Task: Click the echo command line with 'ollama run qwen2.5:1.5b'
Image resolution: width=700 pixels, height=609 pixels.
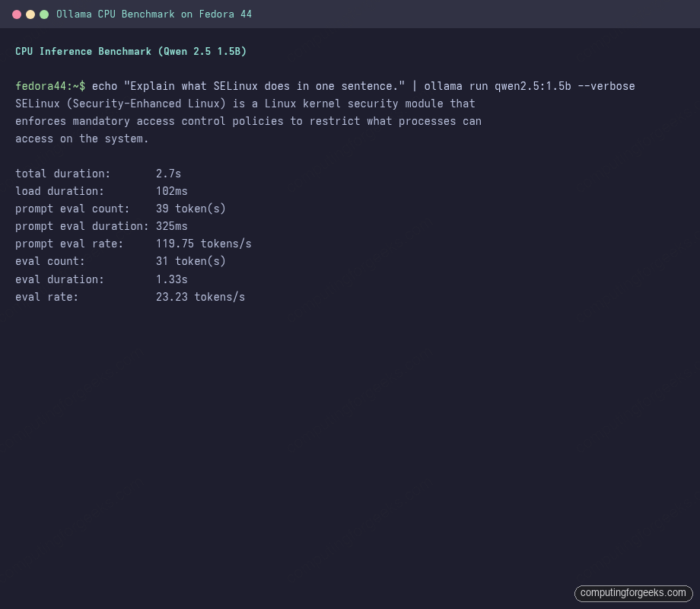Action: (x=364, y=86)
